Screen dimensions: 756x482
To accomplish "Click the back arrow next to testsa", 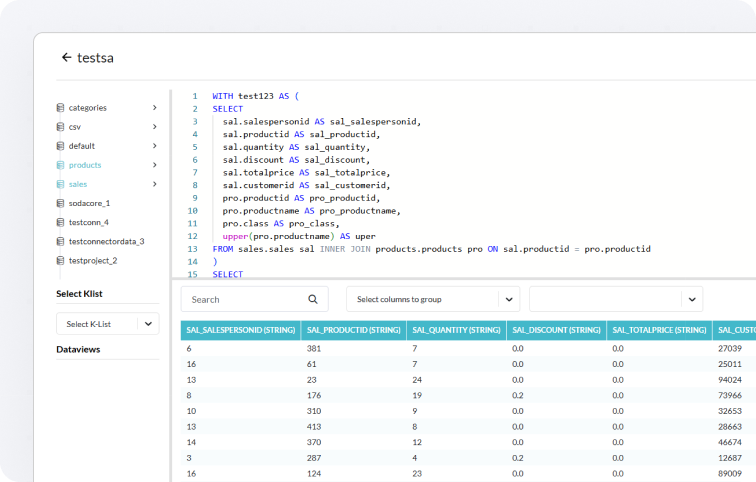I will pos(66,58).
